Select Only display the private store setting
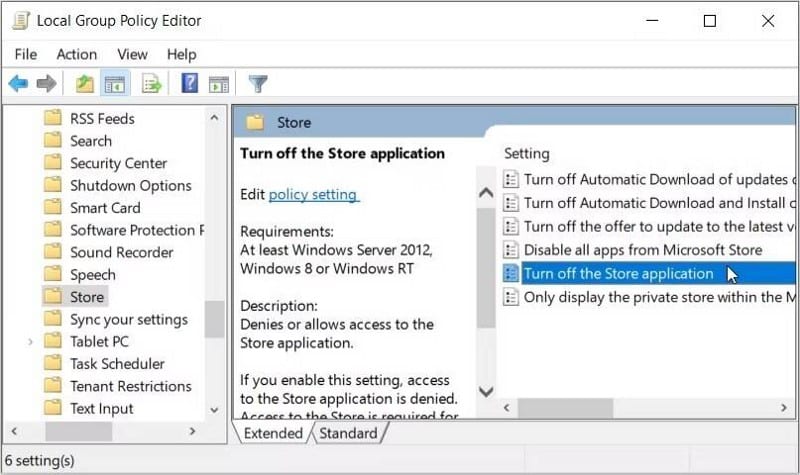This screenshot has width=800, height=475. [x=659, y=296]
